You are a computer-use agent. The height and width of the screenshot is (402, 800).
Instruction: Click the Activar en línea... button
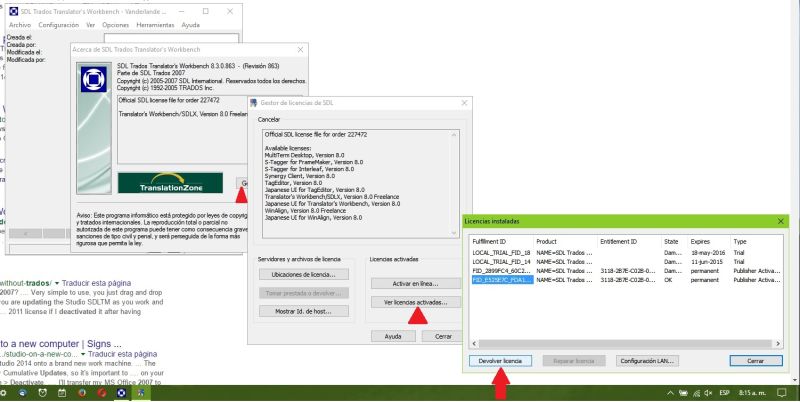pyautogui.click(x=415, y=284)
